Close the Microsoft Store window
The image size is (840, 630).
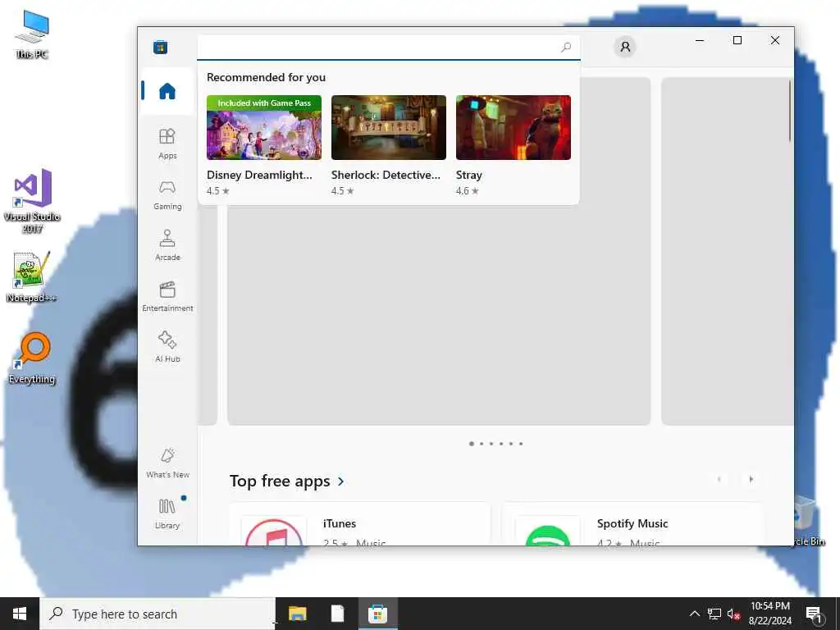pos(774,41)
